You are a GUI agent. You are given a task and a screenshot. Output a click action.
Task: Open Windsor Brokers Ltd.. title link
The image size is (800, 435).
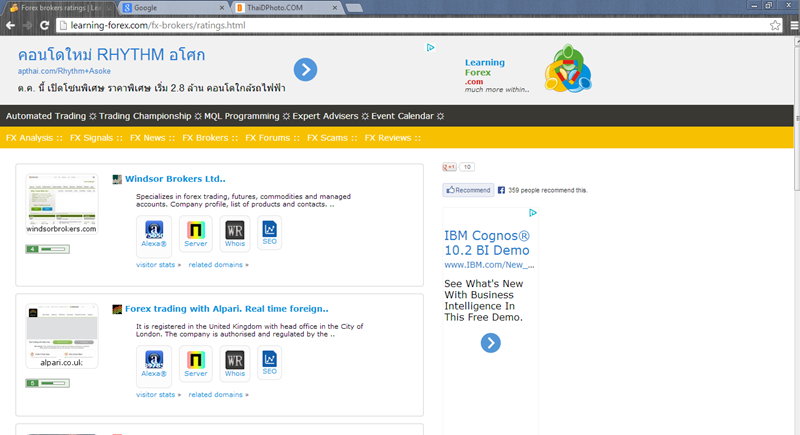tap(175, 179)
